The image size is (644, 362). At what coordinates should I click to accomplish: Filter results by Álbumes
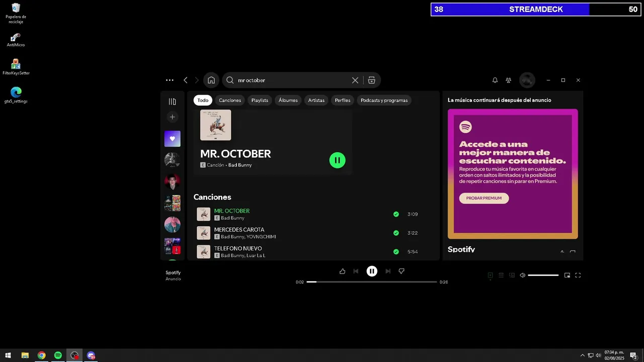click(288, 100)
